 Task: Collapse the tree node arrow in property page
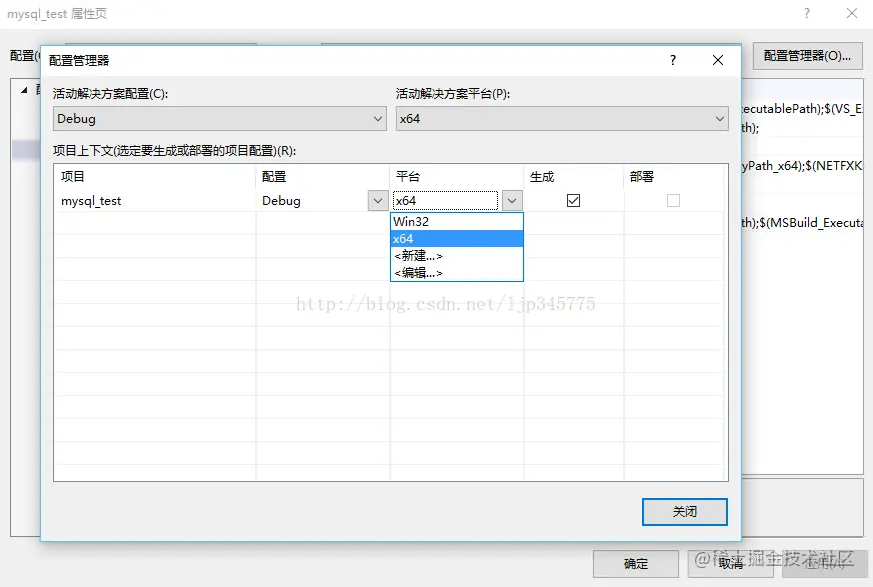24,90
